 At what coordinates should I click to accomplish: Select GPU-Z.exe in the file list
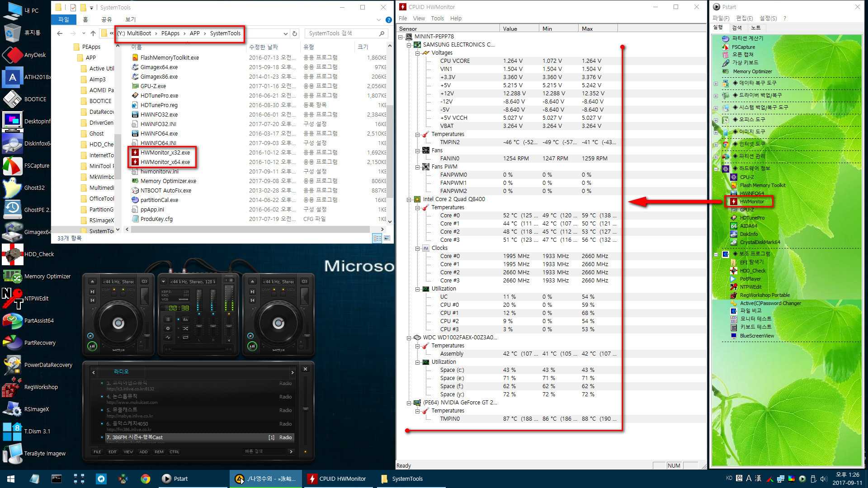point(153,86)
